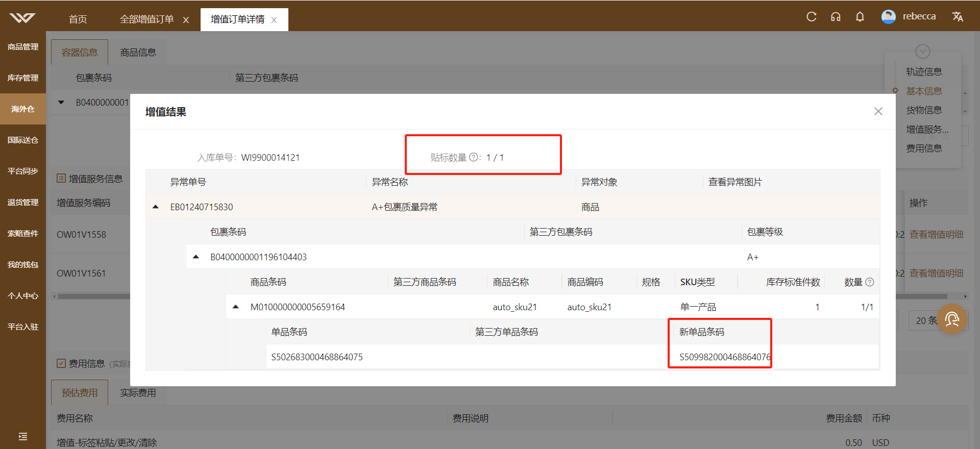Toggle the 费用信息 section checkbox icon
The image size is (980, 449).
click(x=61, y=363)
